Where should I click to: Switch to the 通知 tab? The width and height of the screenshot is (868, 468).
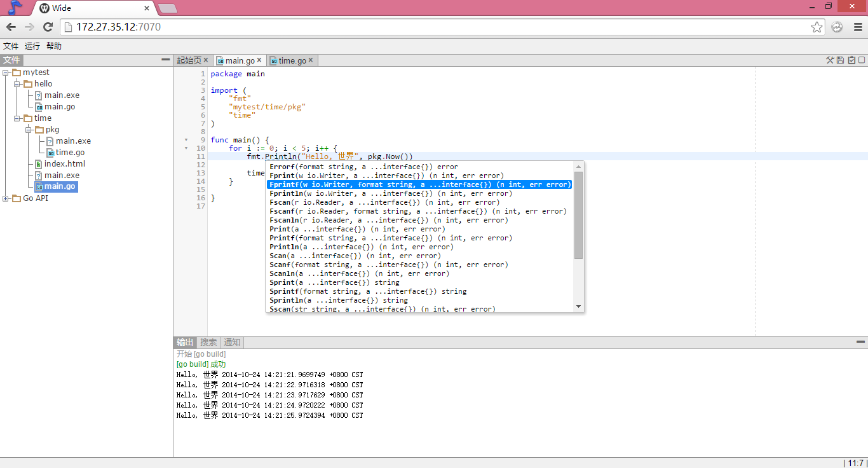pyautogui.click(x=232, y=342)
